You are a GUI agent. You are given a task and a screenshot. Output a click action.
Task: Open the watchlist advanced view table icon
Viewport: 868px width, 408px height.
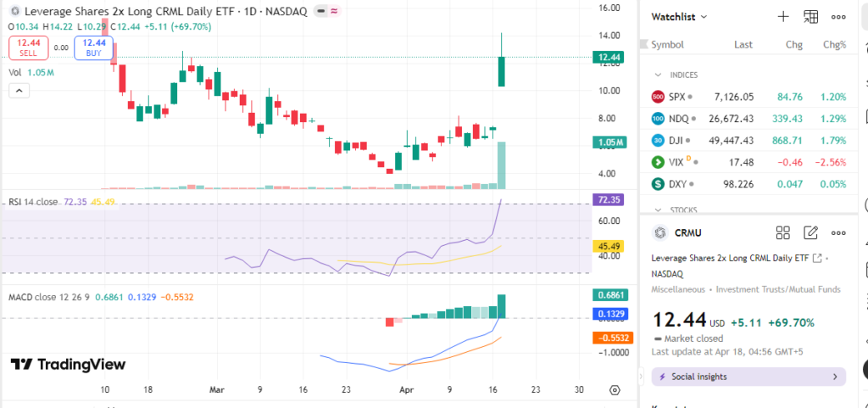(810, 17)
